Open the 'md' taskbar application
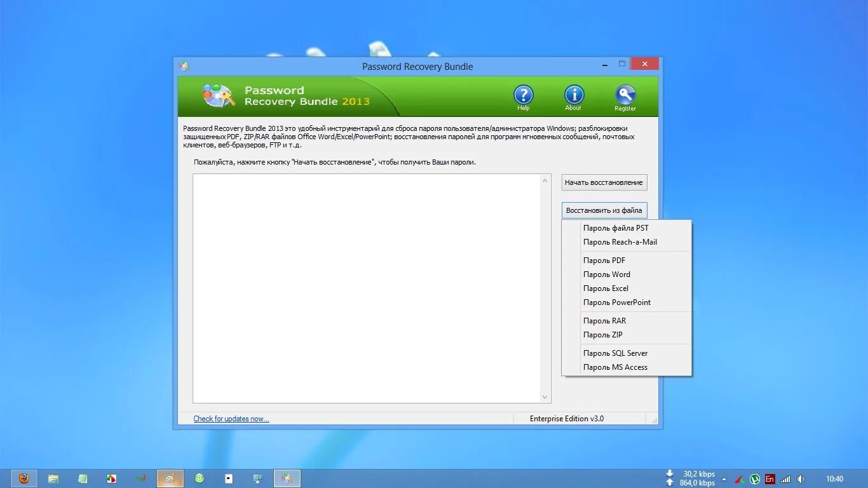The height and width of the screenshot is (488, 868). (x=141, y=478)
